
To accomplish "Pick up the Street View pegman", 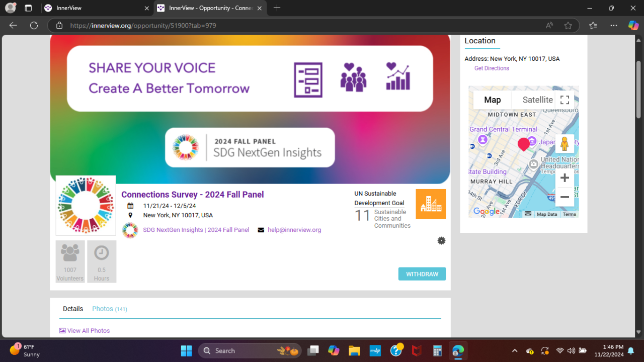I will (x=565, y=144).
